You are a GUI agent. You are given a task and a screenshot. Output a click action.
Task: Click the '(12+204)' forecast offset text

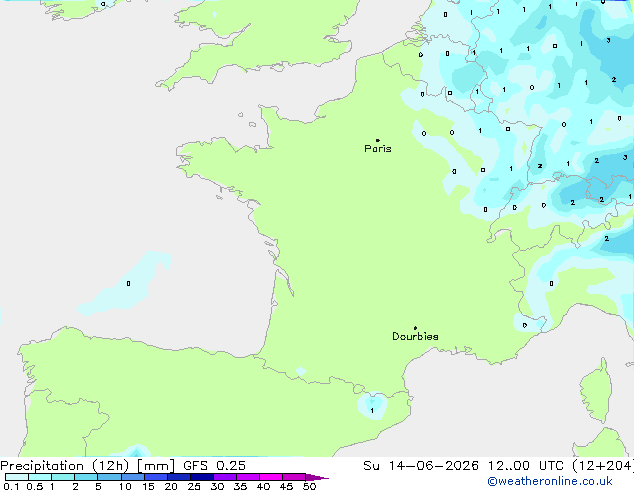[x=602, y=466]
